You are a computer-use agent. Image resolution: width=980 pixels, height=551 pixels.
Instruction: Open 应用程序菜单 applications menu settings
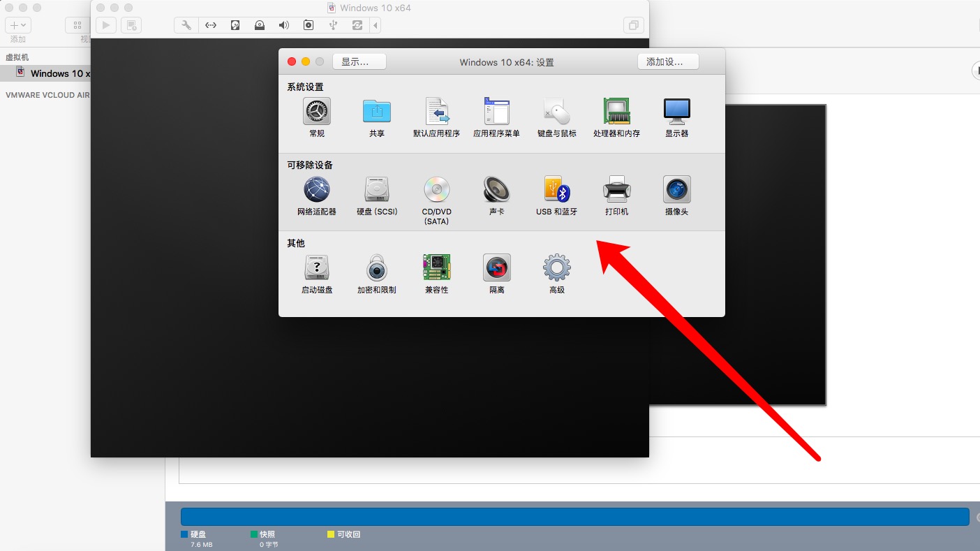click(497, 117)
